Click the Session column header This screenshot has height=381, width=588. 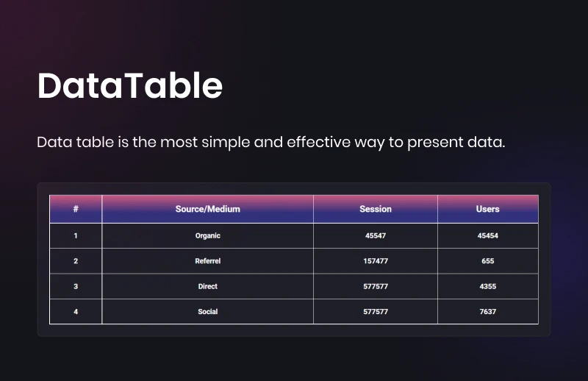pos(376,209)
